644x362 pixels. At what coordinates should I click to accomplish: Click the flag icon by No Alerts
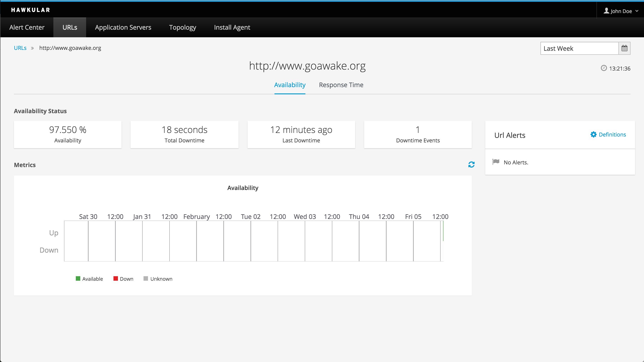pyautogui.click(x=496, y=162)
